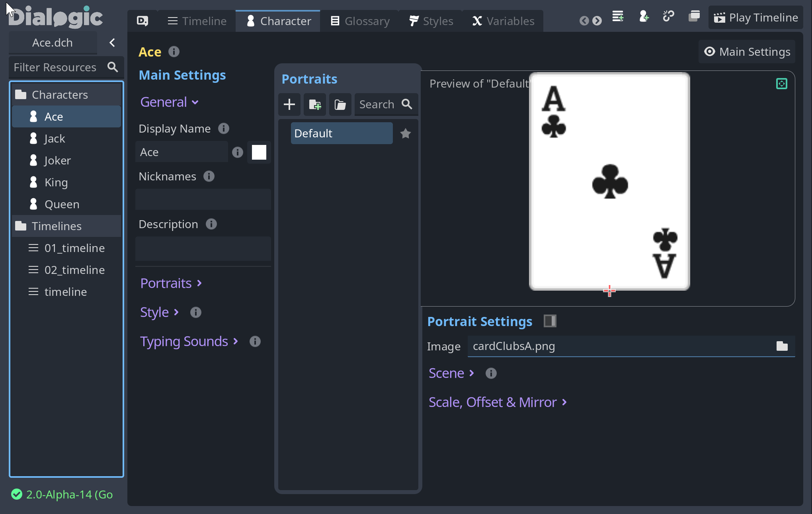Click the Scene info icon
This screenshot has width=812, height=514.
[x=491, y=373]
